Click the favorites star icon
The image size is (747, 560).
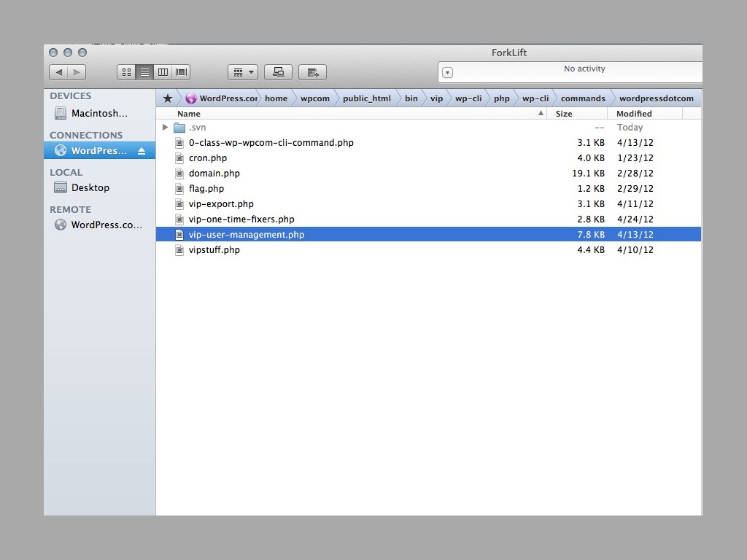168,98
